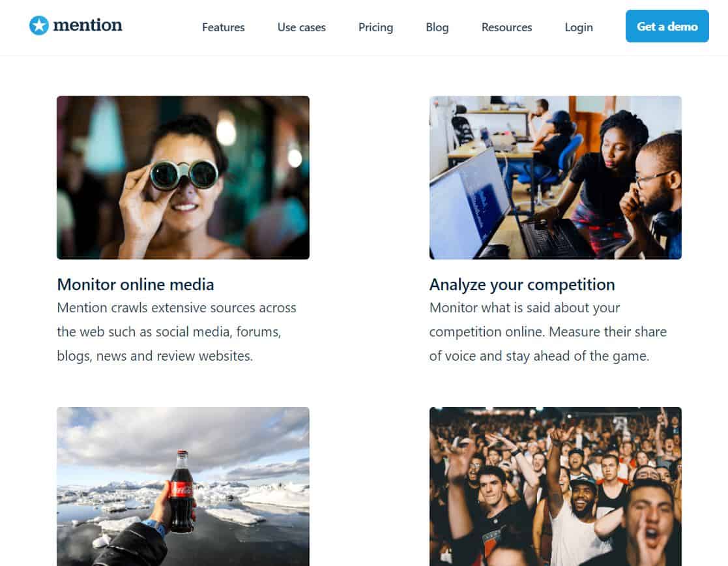728x566 pixels.
Task: Click the text "blogs, news and review websites"
Action: [155, 356]
